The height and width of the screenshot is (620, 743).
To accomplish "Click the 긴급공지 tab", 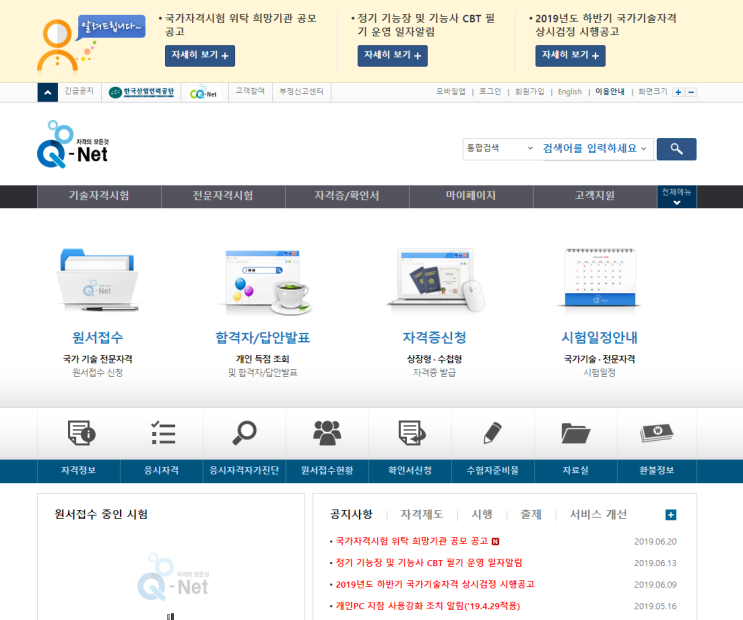I will [79, 91].
